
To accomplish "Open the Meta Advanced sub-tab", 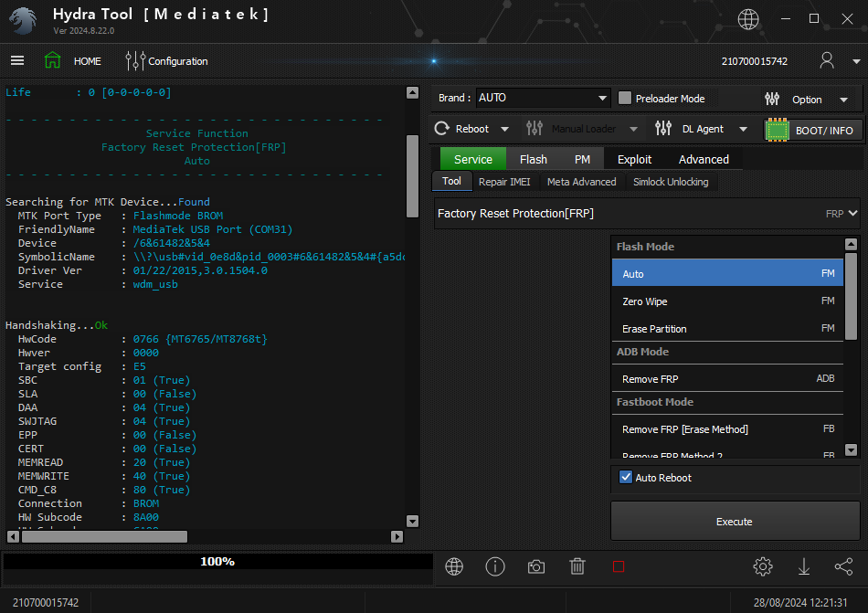I will pos(581,182).
